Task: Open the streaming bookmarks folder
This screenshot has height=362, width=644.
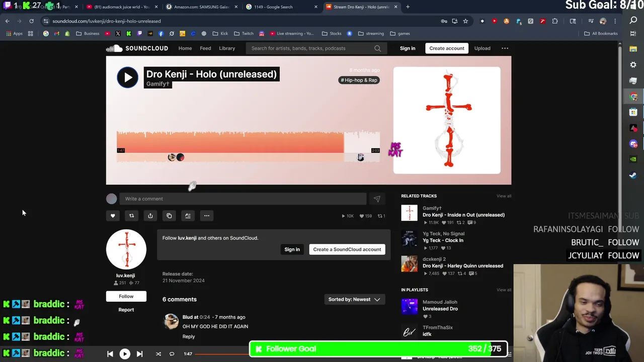Action: 371,34
